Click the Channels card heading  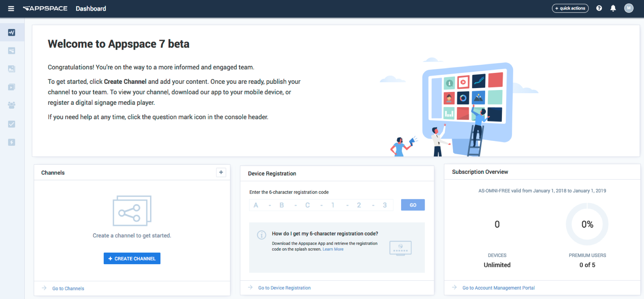point(53,173)
